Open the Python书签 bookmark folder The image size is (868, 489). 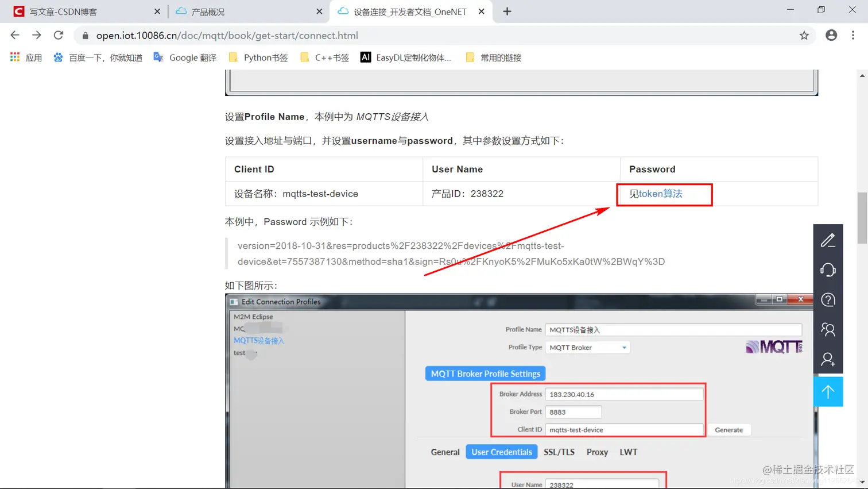[258, 57]
